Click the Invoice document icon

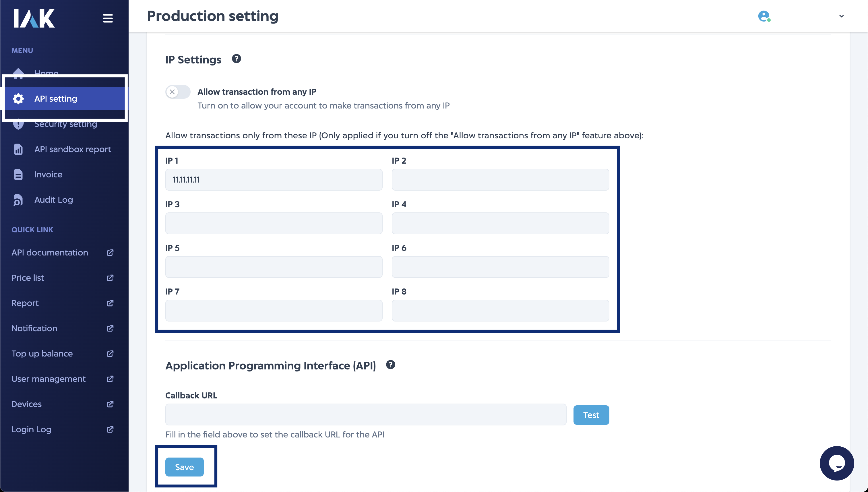18,174
